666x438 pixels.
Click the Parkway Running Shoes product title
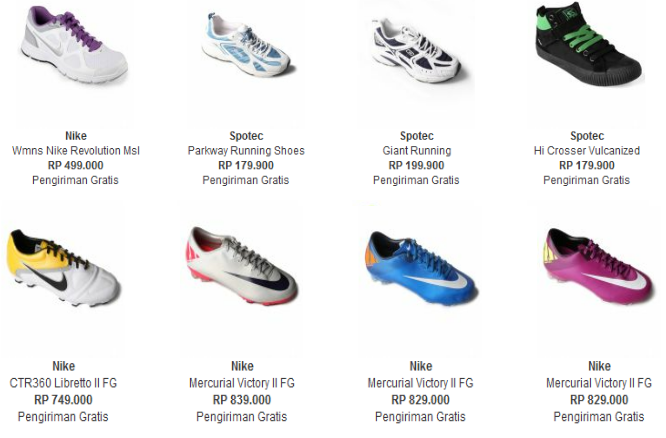pyautogui.click(x=246, y=151)
